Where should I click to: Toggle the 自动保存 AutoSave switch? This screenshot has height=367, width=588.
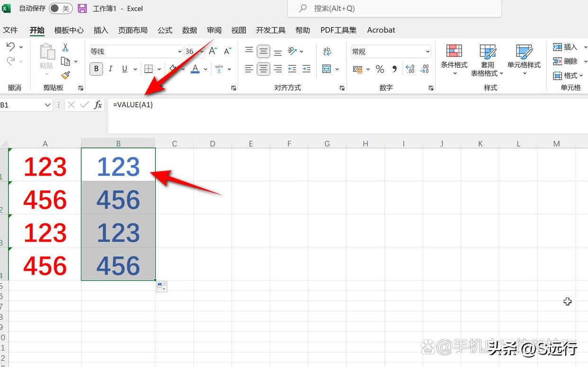coord(61,9)
